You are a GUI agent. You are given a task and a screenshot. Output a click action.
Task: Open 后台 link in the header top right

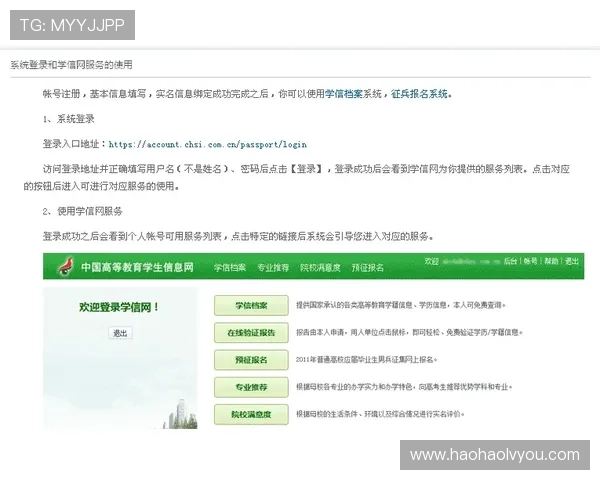tap(510, 261)
